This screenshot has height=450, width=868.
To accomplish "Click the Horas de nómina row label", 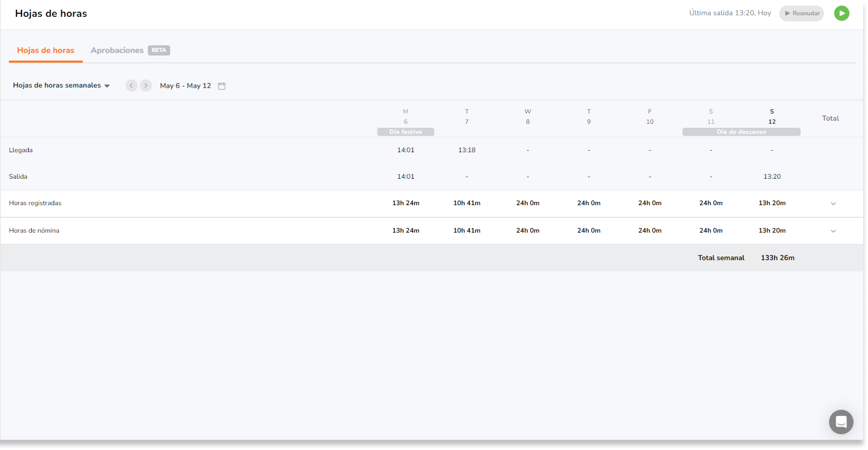I will 34,231.
